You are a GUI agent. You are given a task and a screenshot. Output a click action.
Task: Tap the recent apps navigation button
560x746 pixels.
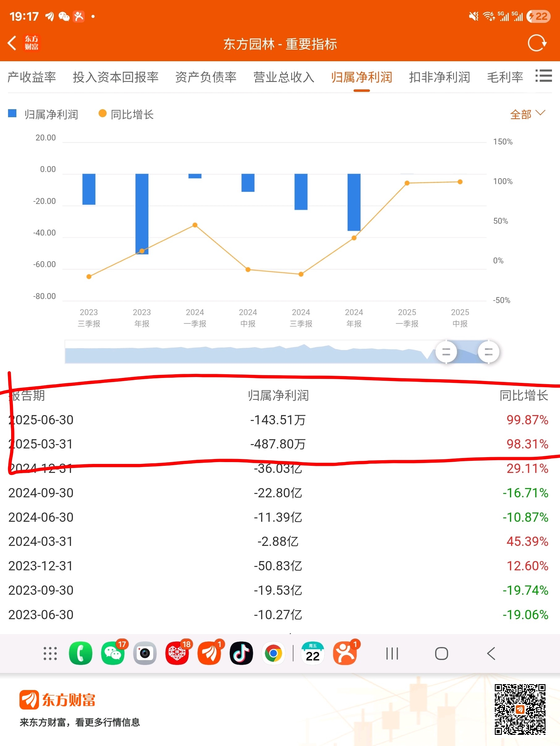(392, 654)
